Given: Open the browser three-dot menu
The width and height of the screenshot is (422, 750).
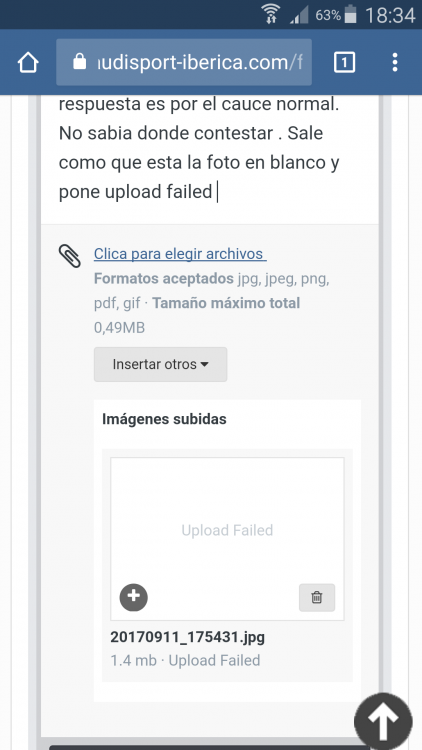Looking at the screenshot, I should click(x=395, y=63).
